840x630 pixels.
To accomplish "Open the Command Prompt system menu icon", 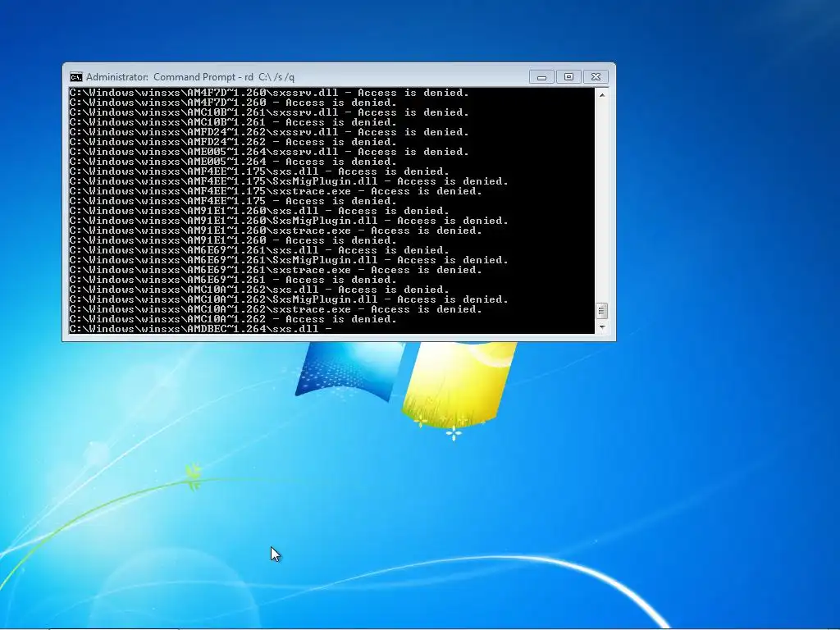I will [x=76, y=77].
